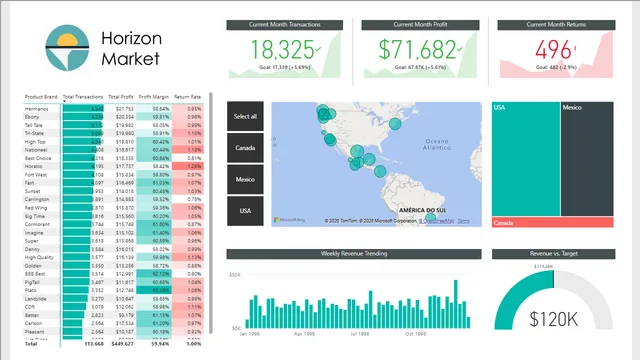Select the CDR brand row

(x=113, y=307)
